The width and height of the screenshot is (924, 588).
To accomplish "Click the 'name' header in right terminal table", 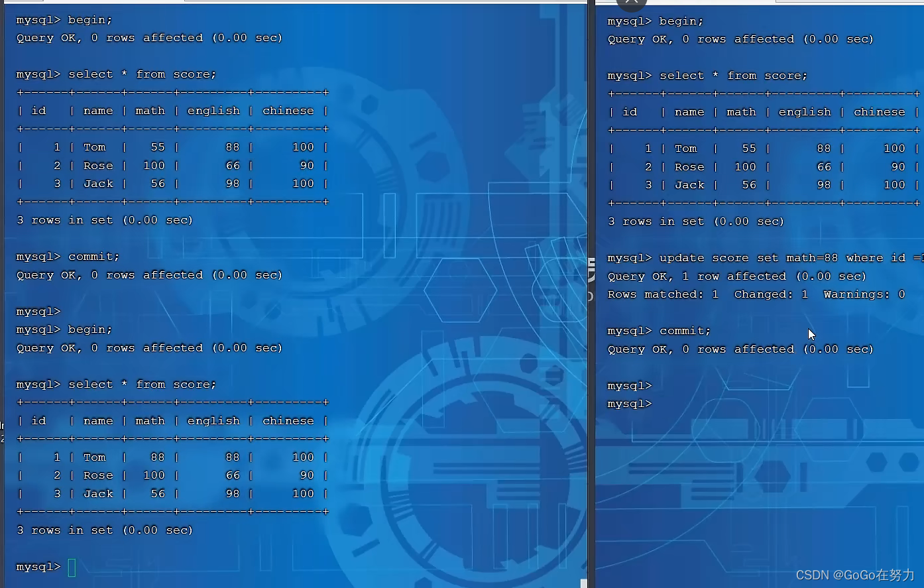I will tap(689, 112).
